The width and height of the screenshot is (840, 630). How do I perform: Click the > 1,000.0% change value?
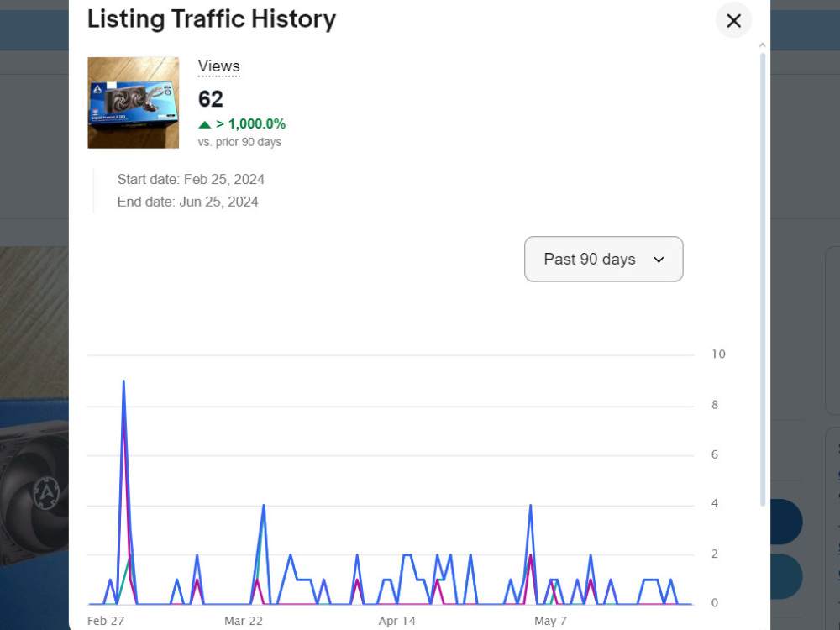[250, 124]
